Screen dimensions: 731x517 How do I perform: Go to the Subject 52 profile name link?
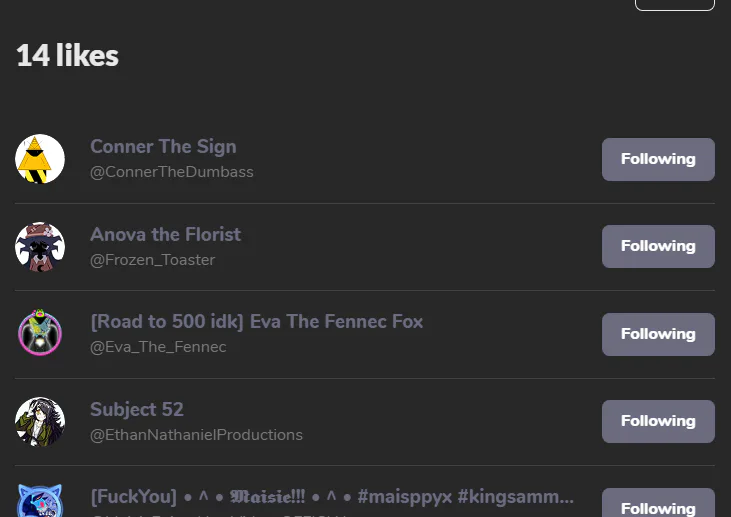coord(137,410)
